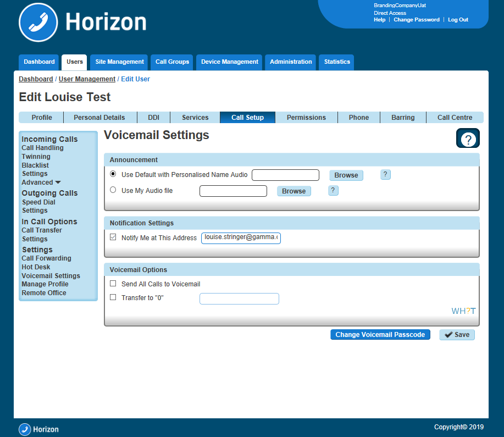Open the Barring sub-tab

pyautogui.click(x=403, y=118)
